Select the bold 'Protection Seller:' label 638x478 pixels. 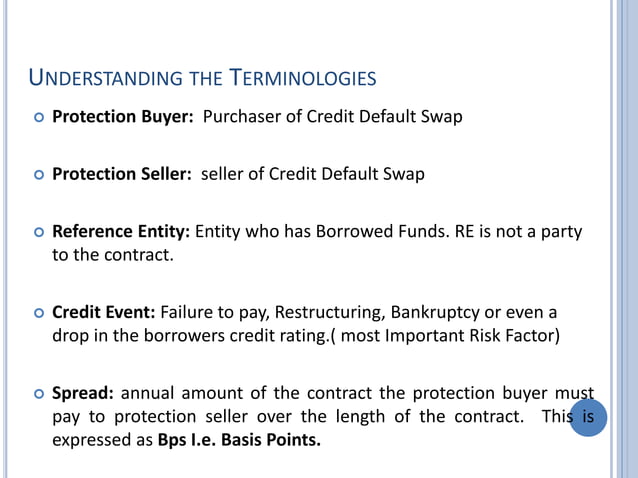(x=122, y=174)
